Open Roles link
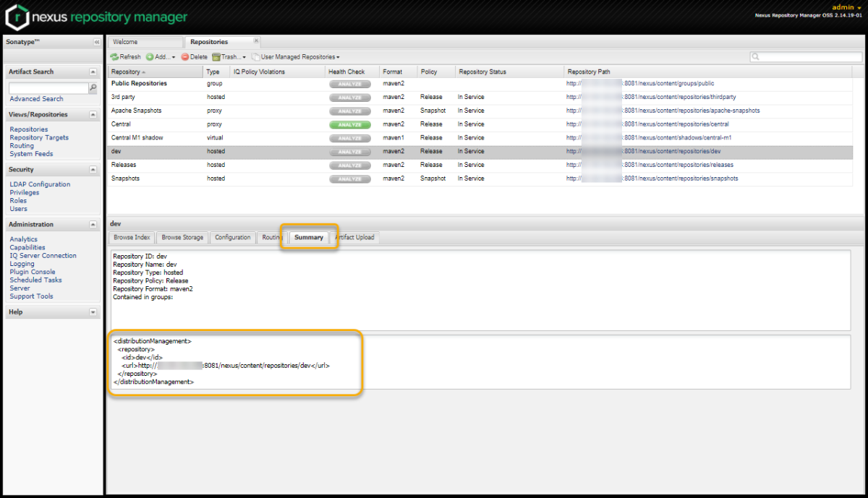Image resolution: width=868 pixels, height=498 pixels. [18, 201]
